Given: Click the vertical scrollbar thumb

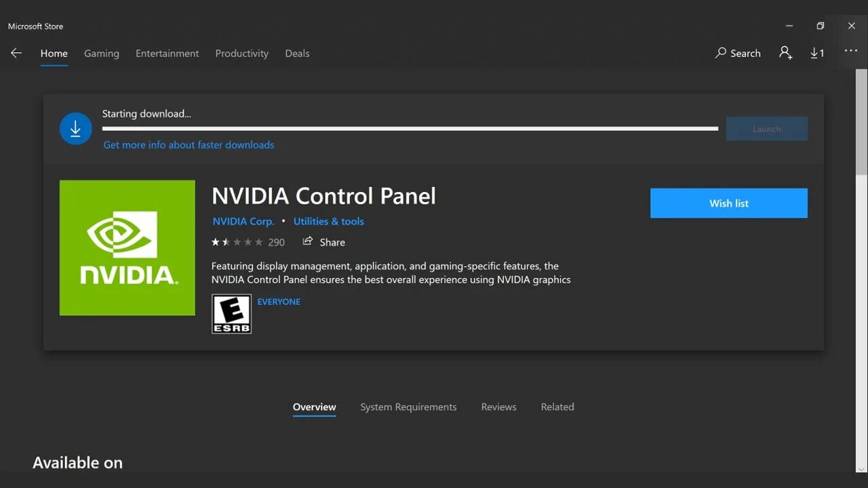Looking at the screenshot, I should tap(861, 122).
